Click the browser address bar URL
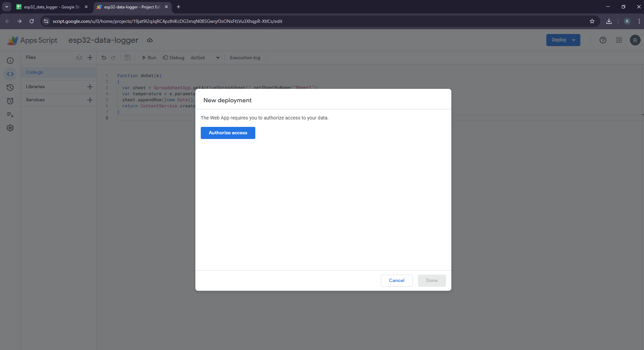The width and height of the screenshot is (644, 350). (167, 21)
